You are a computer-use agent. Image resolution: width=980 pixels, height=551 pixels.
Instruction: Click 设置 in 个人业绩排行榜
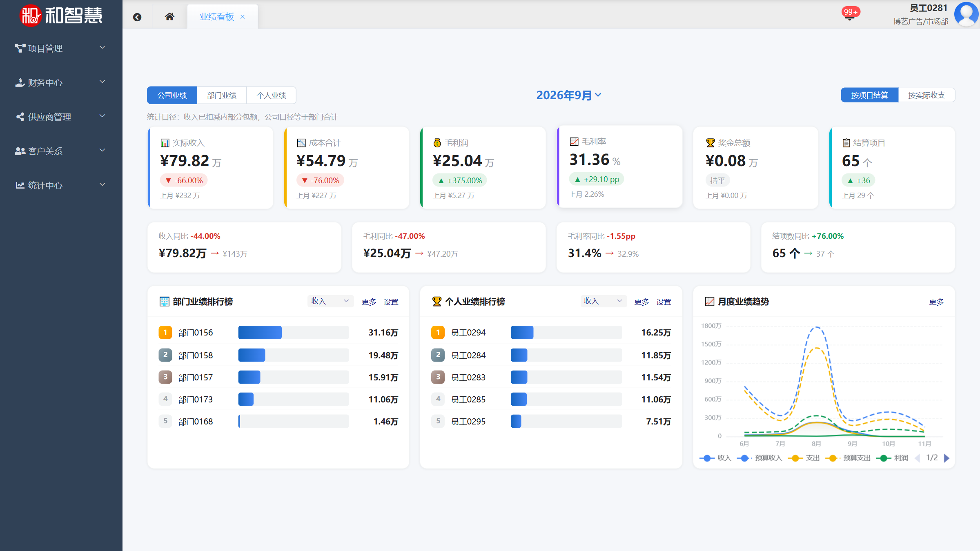click(x=664, y=302)
